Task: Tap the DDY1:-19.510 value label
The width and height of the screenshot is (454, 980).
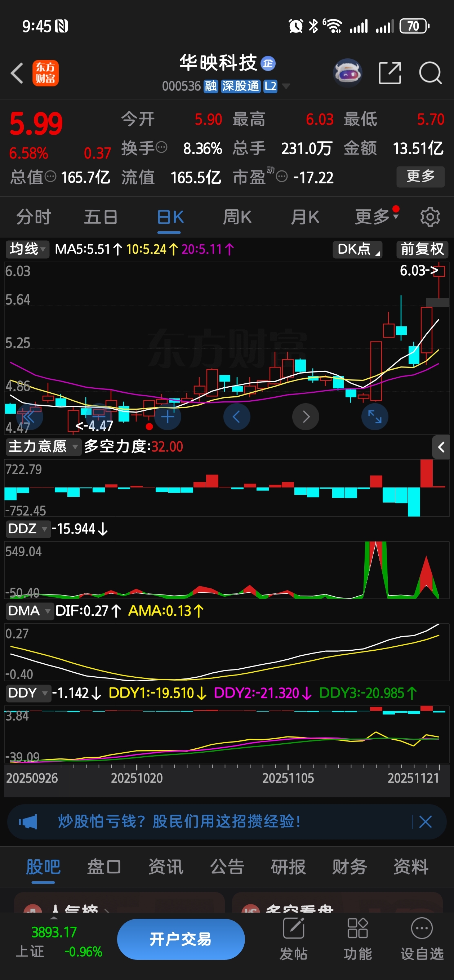Action: point(157,693)
